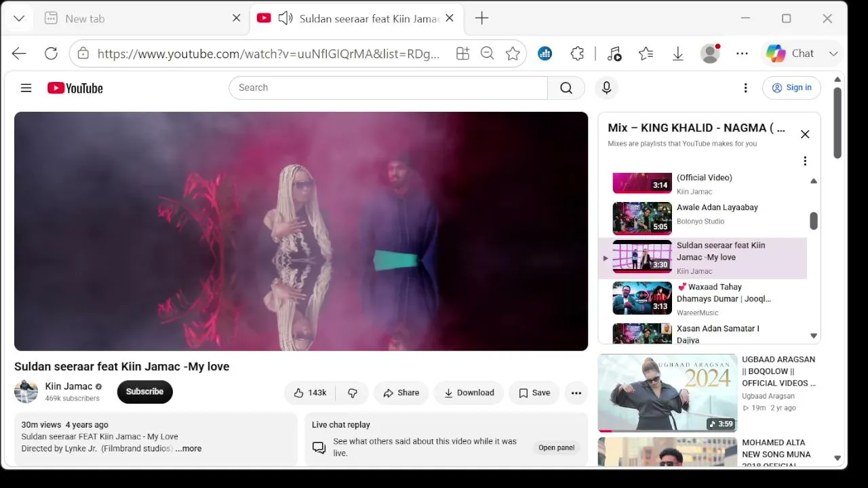Screen dimensions: 868x488
Task: Open the tab search dropdown chevron
Action: pyautogui.click(x=19, y=18)
